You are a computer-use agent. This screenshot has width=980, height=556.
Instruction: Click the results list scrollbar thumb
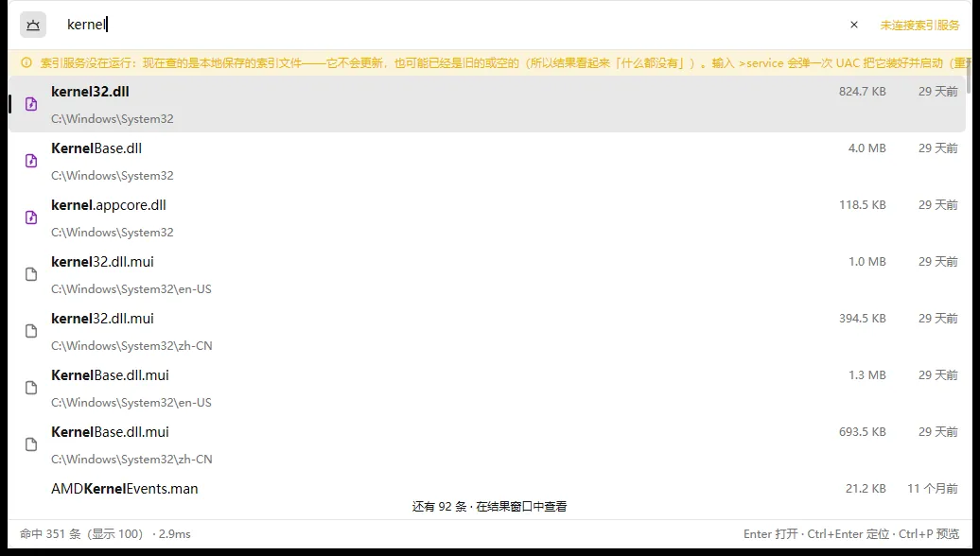click(969, 78)
